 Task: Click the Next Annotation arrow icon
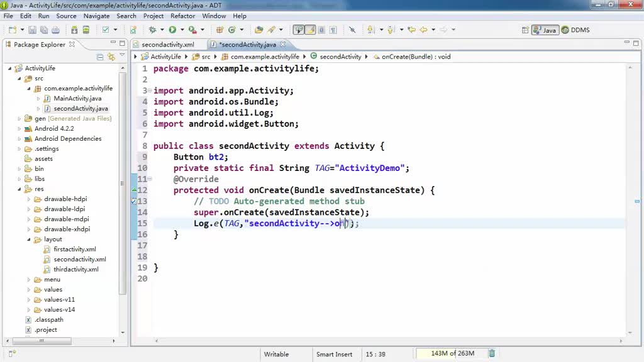(370, 30)
